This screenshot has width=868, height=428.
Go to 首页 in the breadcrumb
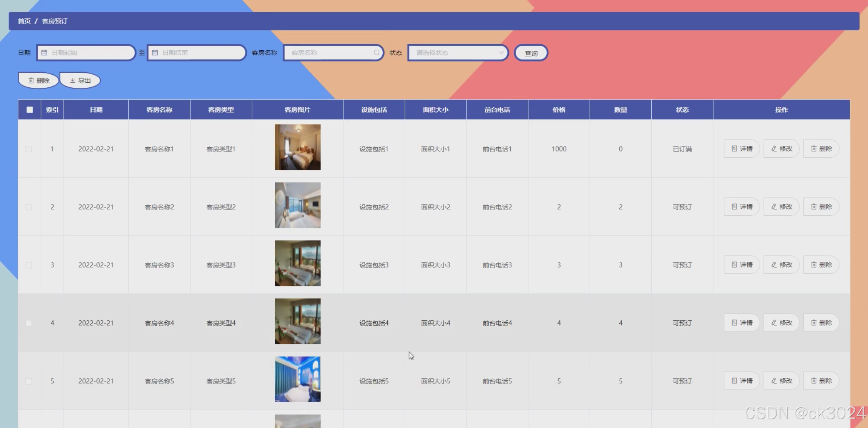[x=24, y=21]
